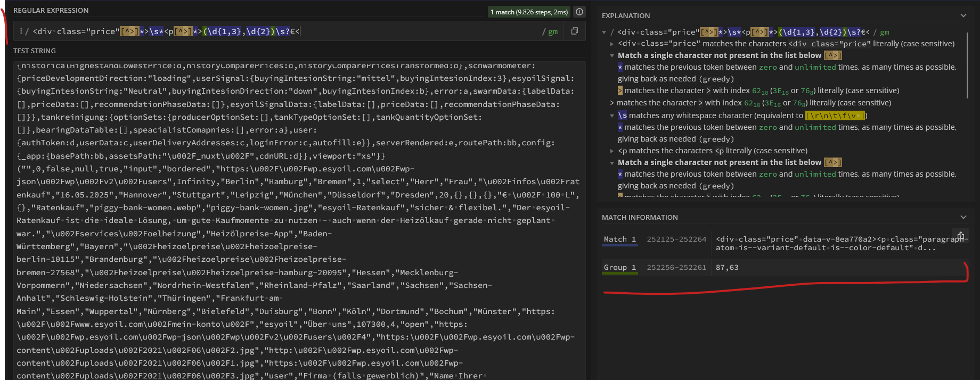Select the 'Group 1' label in match information
The height and width of the screenshot is (380, 980).
(x=619, y=268)
